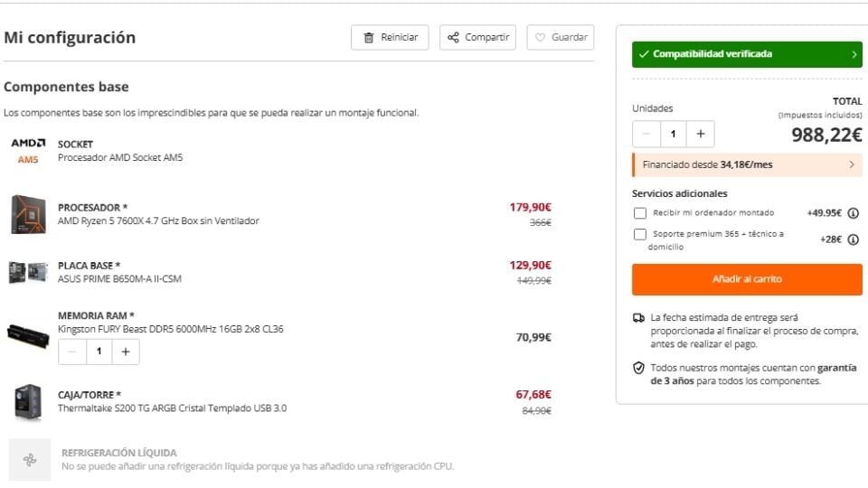Decrease RAM quantity with minus button

point(72,352)
